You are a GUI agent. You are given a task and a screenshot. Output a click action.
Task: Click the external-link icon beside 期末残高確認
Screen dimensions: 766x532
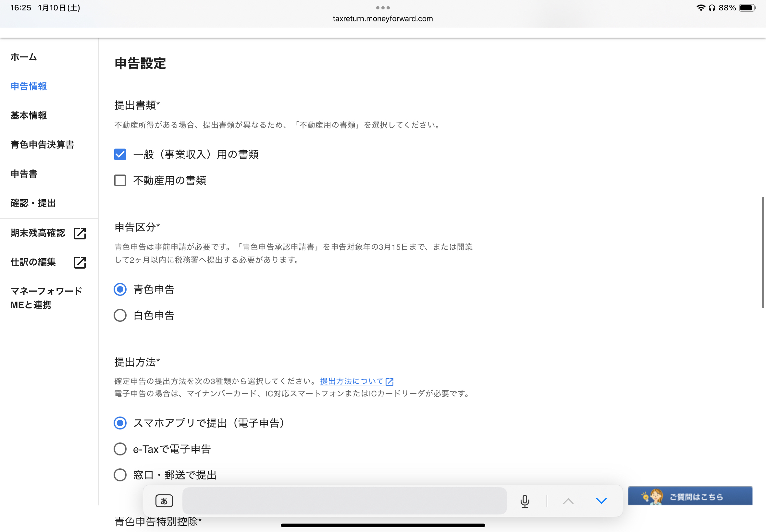(80, 233)
